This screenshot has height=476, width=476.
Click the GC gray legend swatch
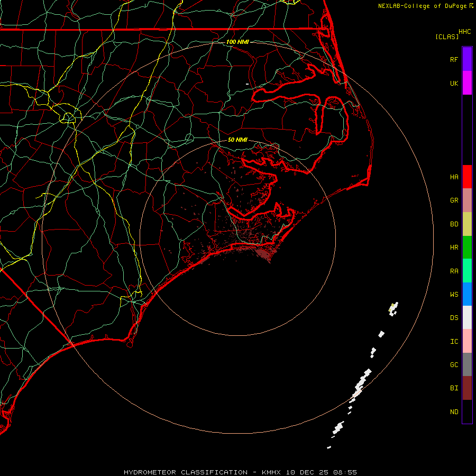point(467,364)
